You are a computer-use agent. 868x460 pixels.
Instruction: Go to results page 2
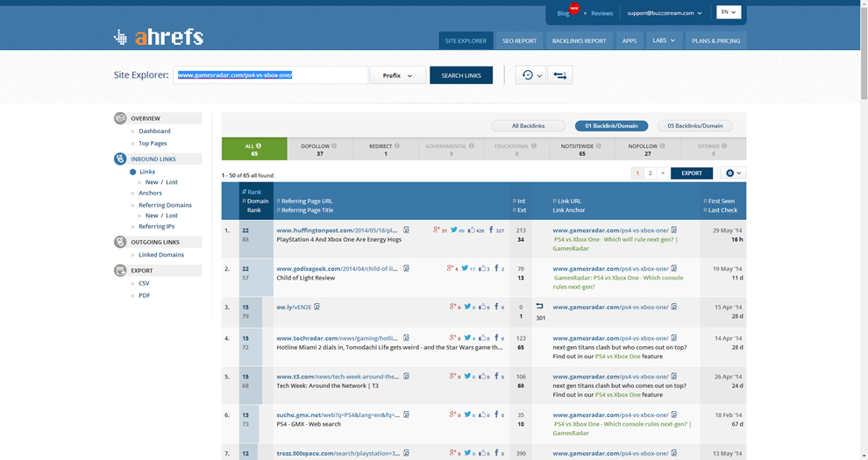[x=650, y=173]
